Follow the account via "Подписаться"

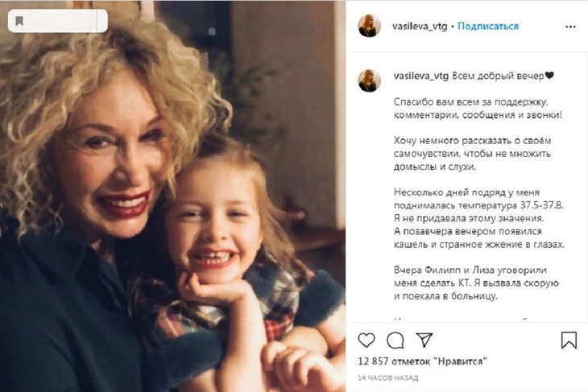point(488,26)
